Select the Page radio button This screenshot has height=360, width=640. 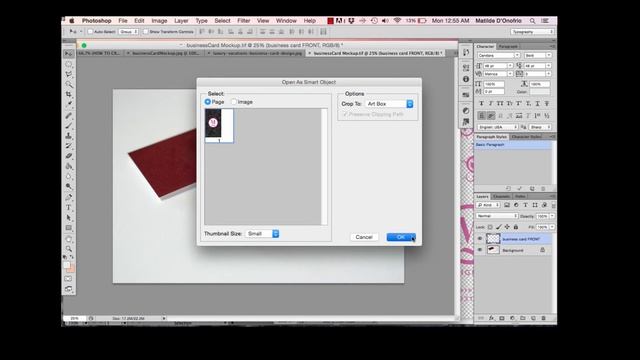(x=208, y=102)
